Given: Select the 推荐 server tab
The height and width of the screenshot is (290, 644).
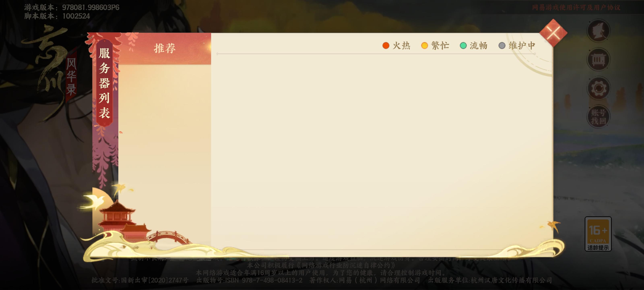Looking at the screenshot, I should [164, 48].
